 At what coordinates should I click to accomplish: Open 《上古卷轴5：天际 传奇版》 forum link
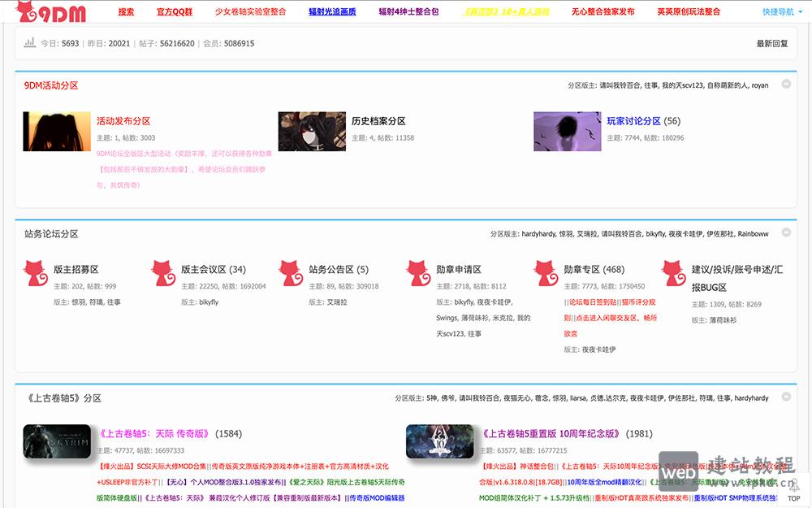153,433
